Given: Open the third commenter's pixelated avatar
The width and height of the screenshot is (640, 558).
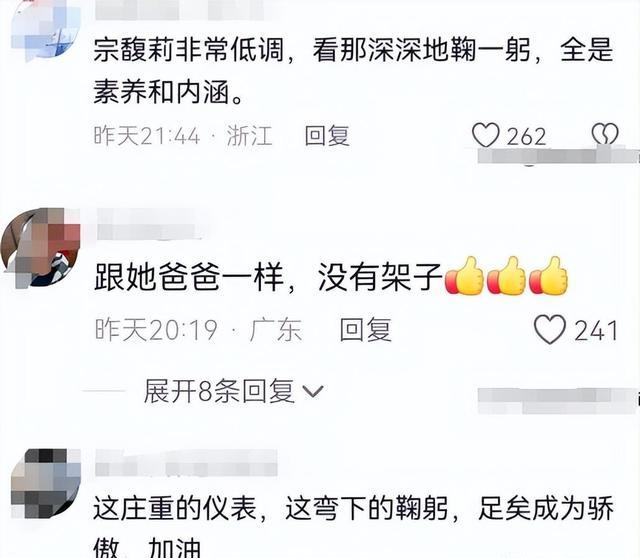Looking at the screenshot, I should point(46,483).
